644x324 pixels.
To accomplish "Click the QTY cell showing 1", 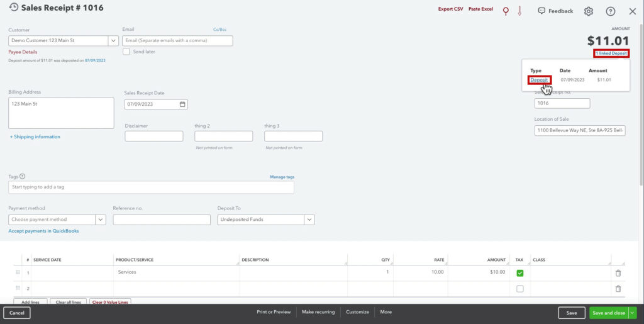I will 370,272.
